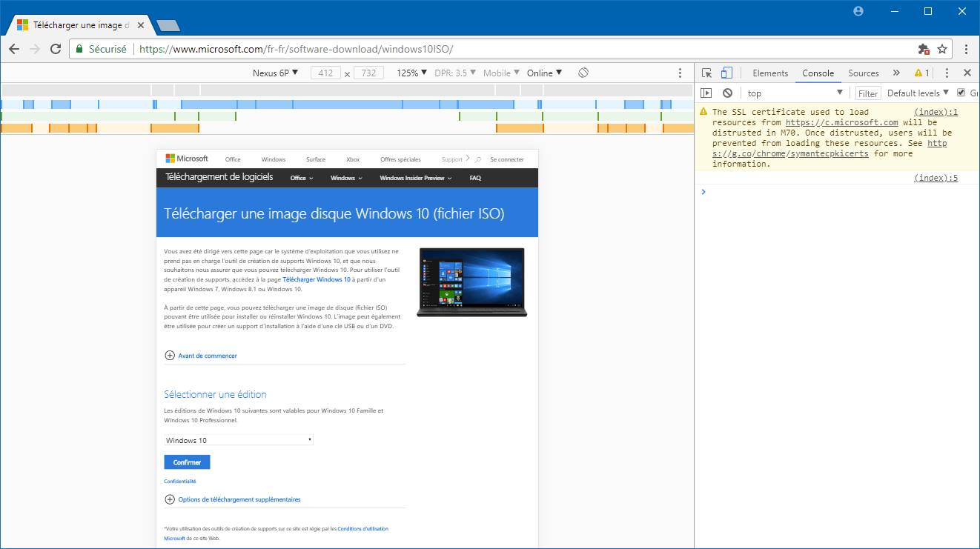Click the search magnifier in Microsoft header
Screen dimensions: 980x549
(478, 159)
